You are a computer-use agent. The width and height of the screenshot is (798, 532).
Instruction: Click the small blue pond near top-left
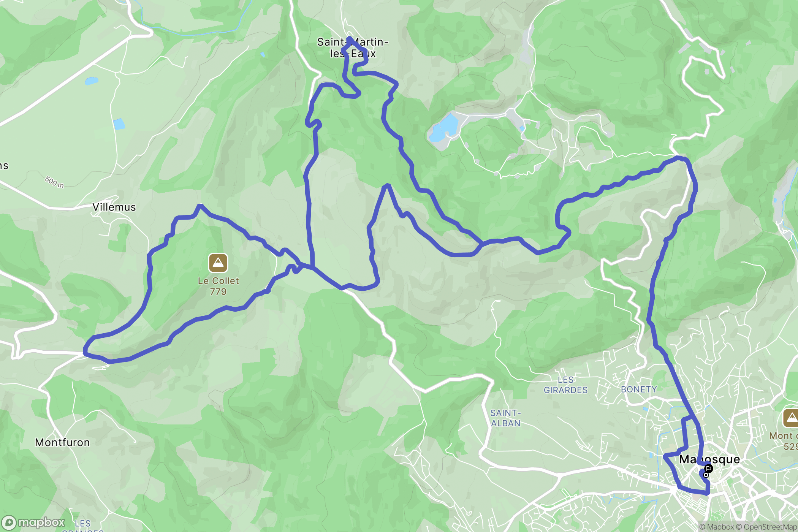[91, 81]
